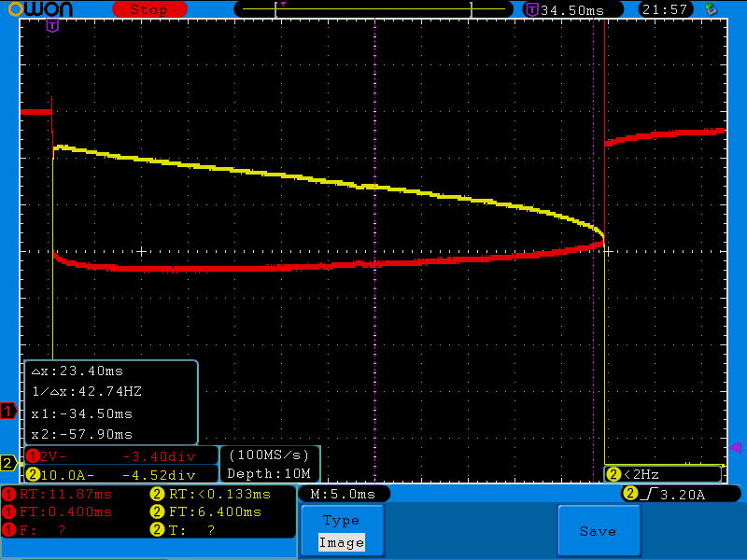Image resolution: width=747 pixels, height=560 pixels.
Task: Click the purple T trigger position marker
Action: [x=52, y=25]
